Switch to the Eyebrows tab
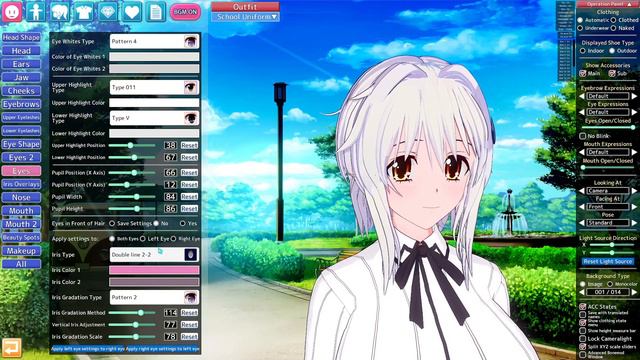Screen dimensions: 640x360 click(x=21, y=104)
